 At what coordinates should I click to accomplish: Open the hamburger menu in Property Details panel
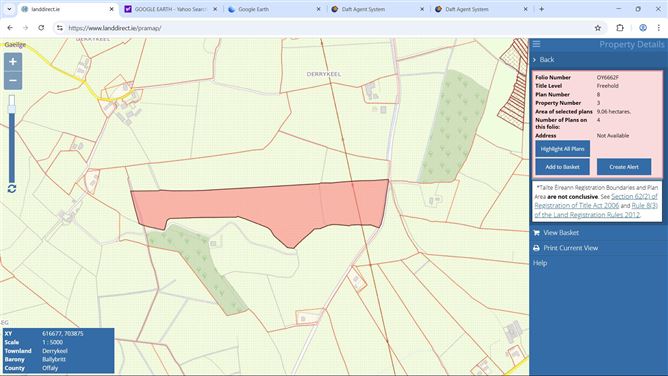click(536, 44)
